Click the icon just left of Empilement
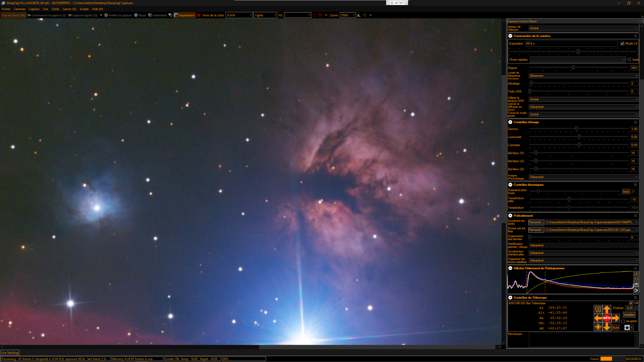Viewport: 644px width, 362px height. 170,15
